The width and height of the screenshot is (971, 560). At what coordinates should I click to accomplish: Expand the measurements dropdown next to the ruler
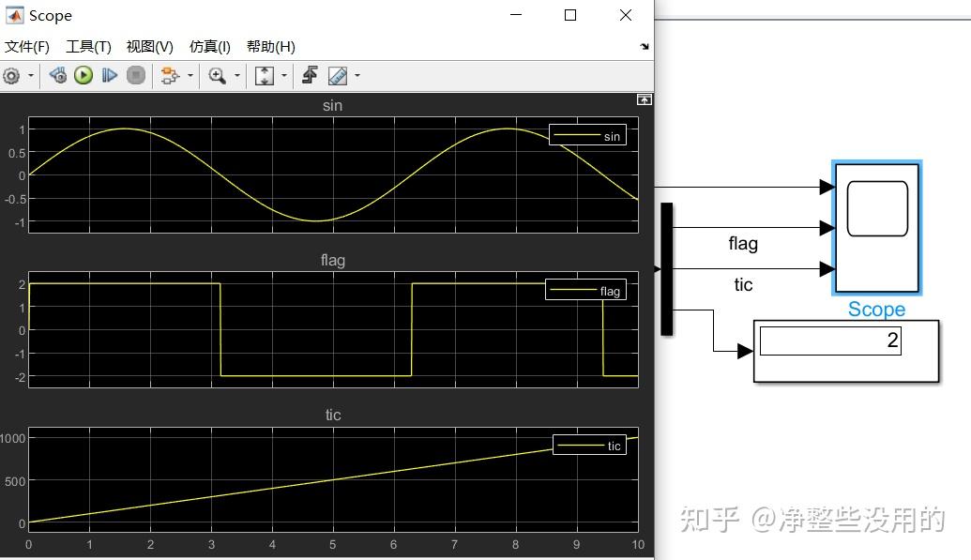(x=357, y=75)
